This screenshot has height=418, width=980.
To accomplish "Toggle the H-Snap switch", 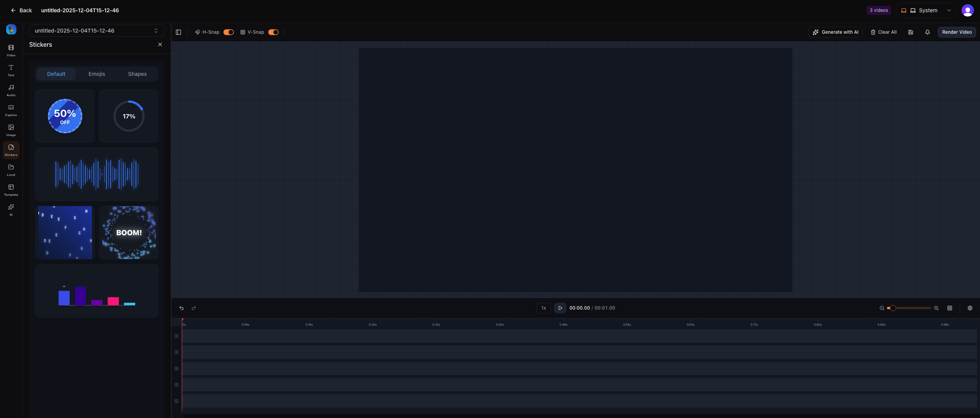I will click(x=229, y=32).
